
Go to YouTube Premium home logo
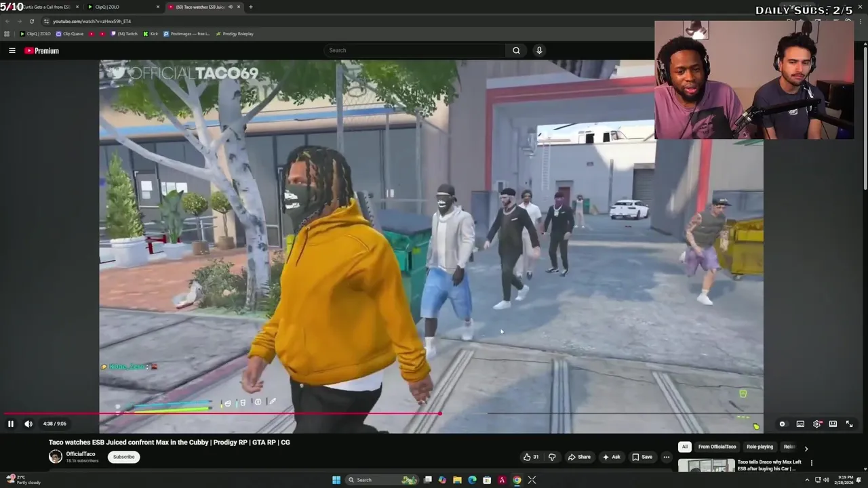tap(42, 51)
